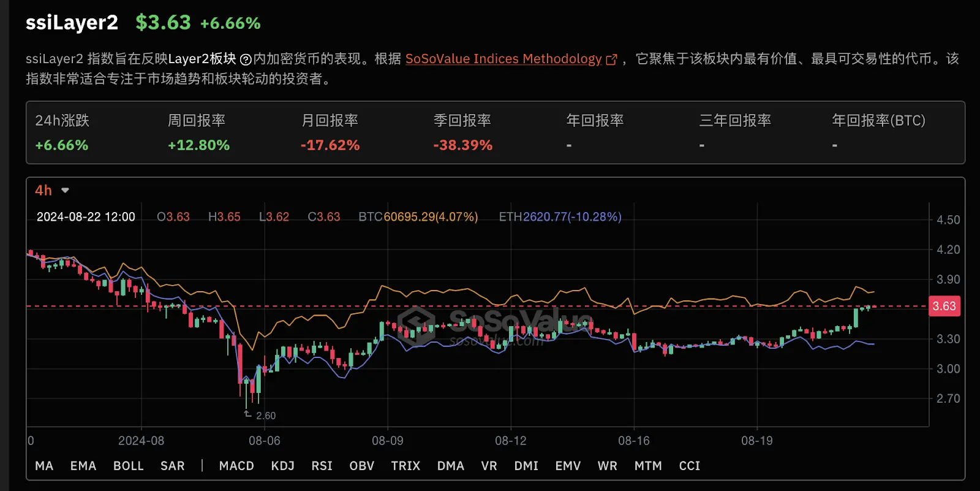This screenshot has width=980, height=491.
Task: Click the 季回报率 -38.39% value
Action: [462, 145]
